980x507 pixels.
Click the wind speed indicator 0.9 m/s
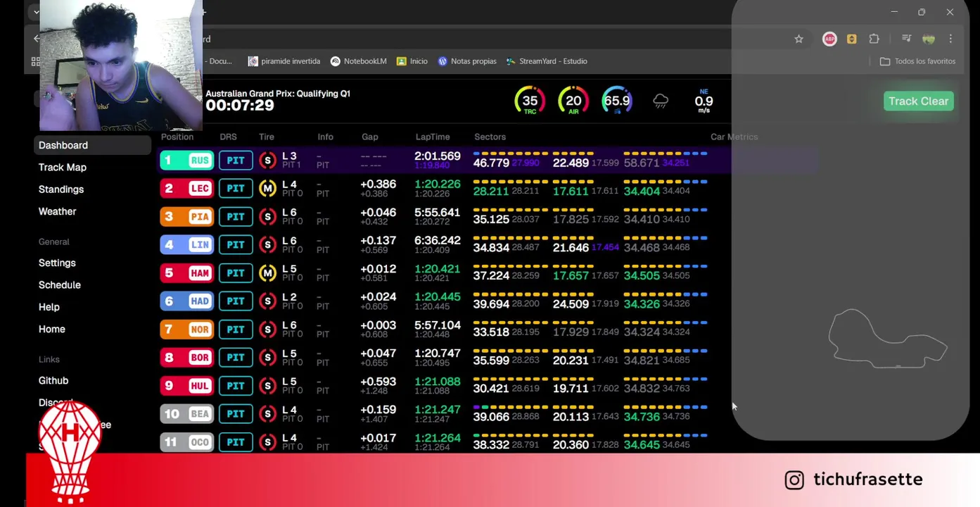point(704,101)
